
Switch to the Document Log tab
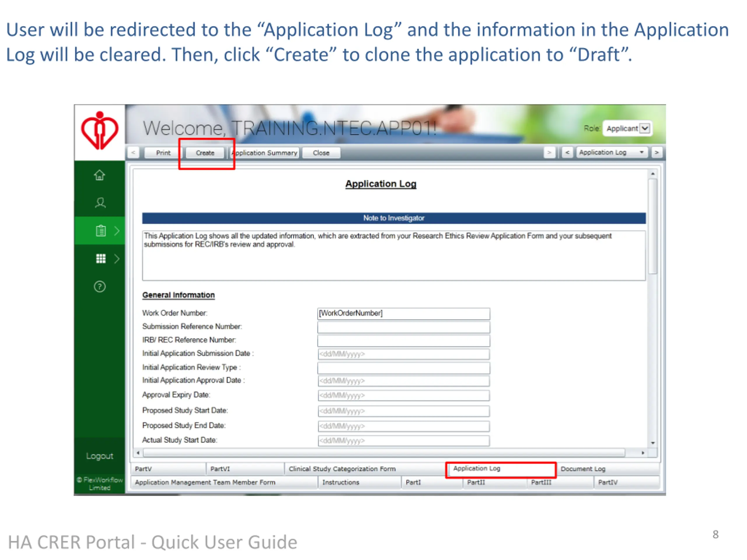click(583, 469)
